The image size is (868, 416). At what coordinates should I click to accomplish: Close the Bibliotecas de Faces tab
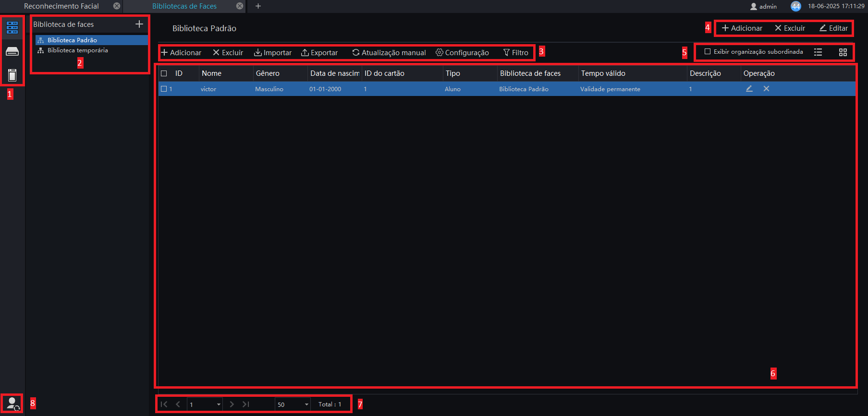tap(240, 6)
